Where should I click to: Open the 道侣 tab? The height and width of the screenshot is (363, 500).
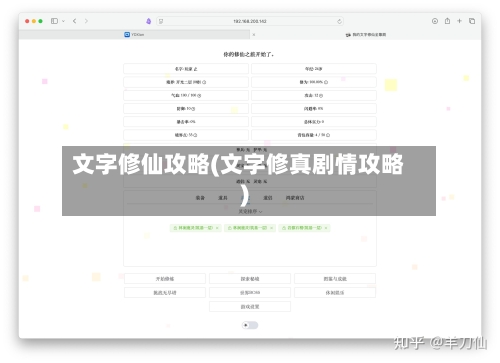click(268, 198)
